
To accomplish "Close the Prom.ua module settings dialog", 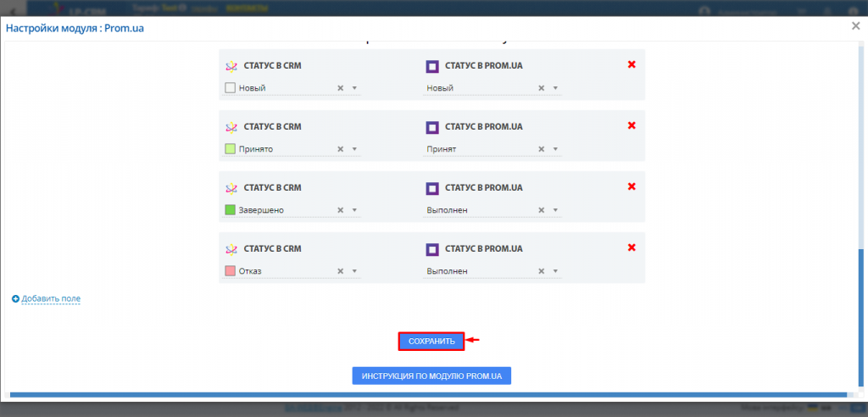I will click(855, 26).
